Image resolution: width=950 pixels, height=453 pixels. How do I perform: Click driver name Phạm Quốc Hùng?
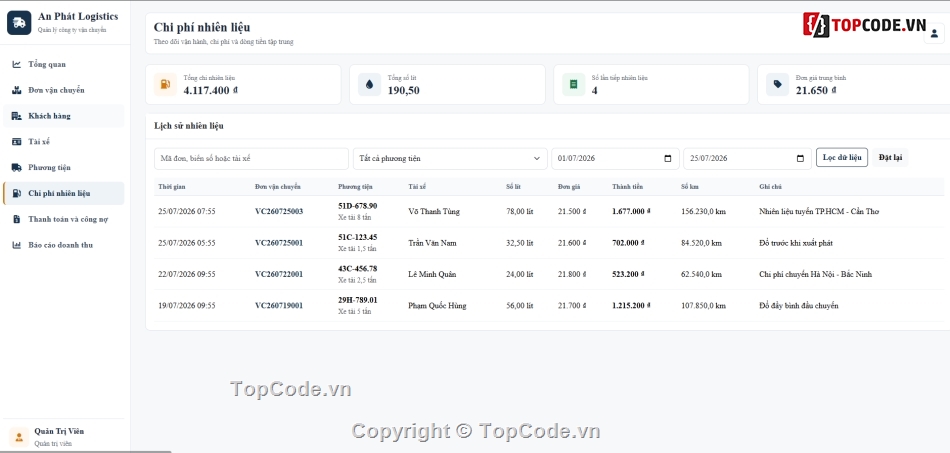[x=437, y=306]
